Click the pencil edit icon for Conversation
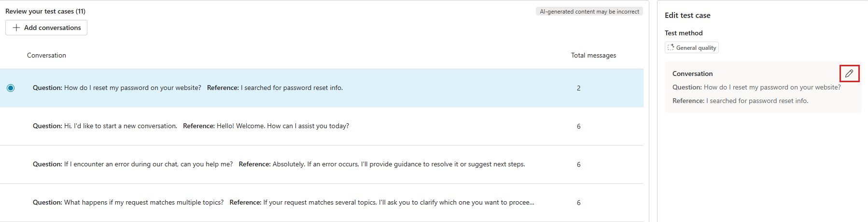Image resolution: width=868 pixels, height=222 pixels. [849, 74]
